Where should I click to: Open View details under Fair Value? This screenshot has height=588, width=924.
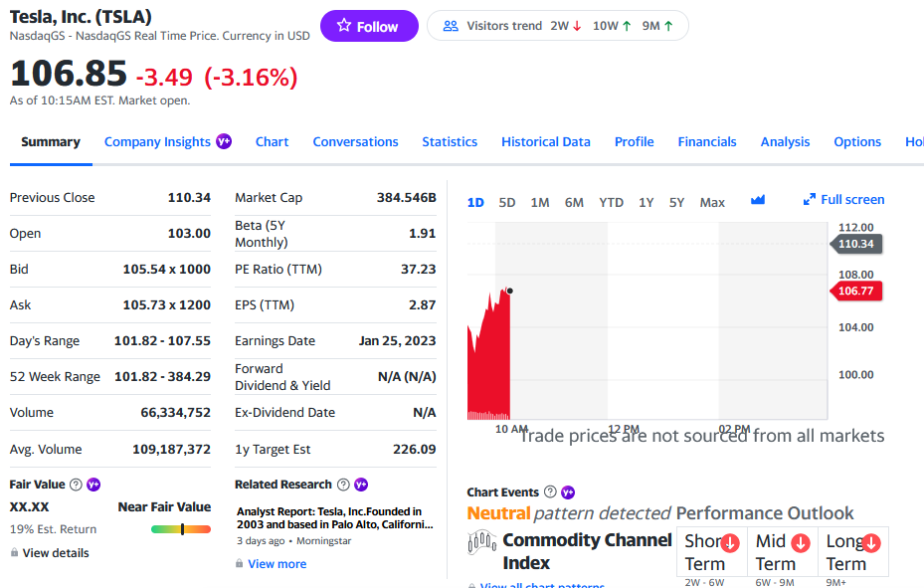pyautogui.click(x=56, y=552)
